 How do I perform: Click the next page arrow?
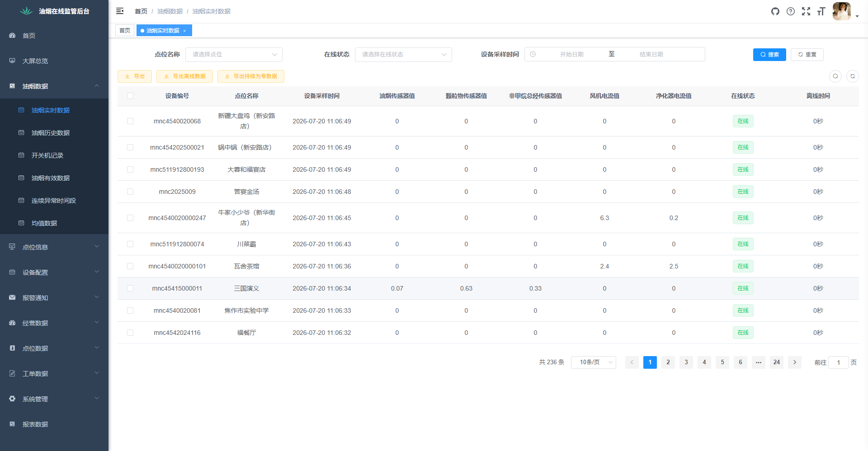tap(795, 362)
